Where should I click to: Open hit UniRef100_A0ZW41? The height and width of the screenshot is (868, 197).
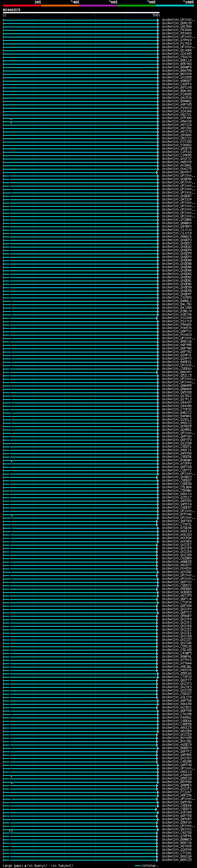pyautogui.click(x=177, y=165)
